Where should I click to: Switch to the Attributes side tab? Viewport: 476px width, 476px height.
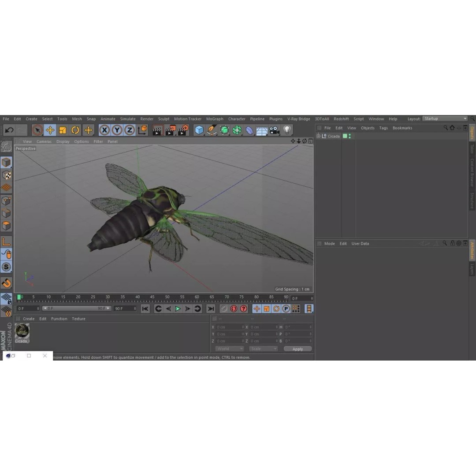(472, 250)
